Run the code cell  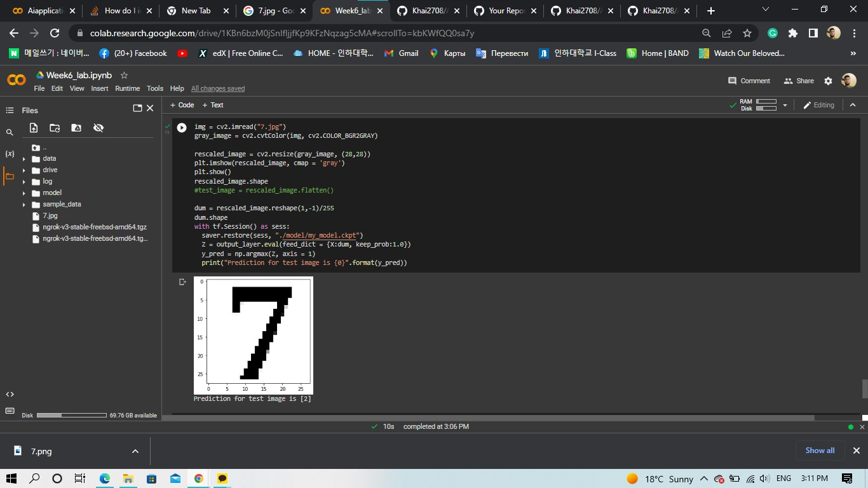coord(182,127)
